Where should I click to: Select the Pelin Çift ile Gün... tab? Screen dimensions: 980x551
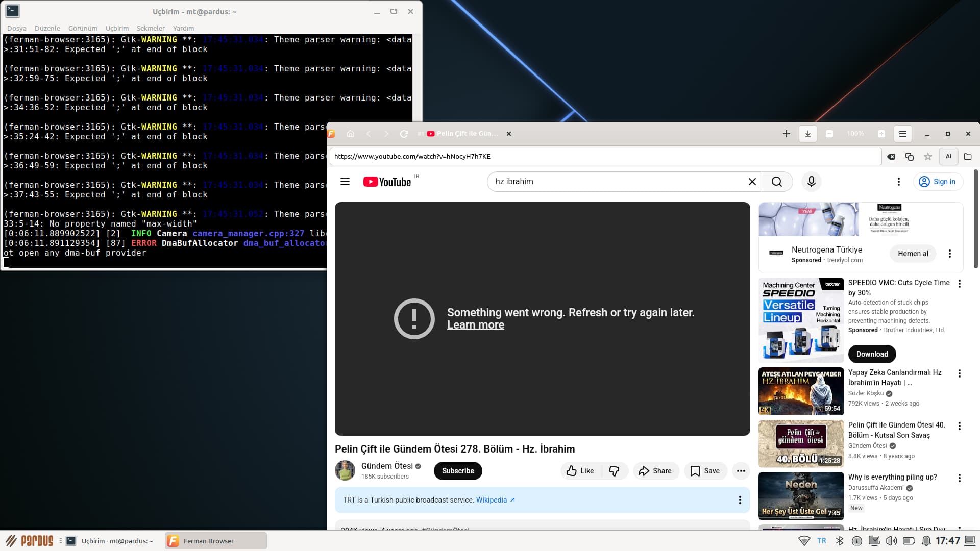(467, 134)
